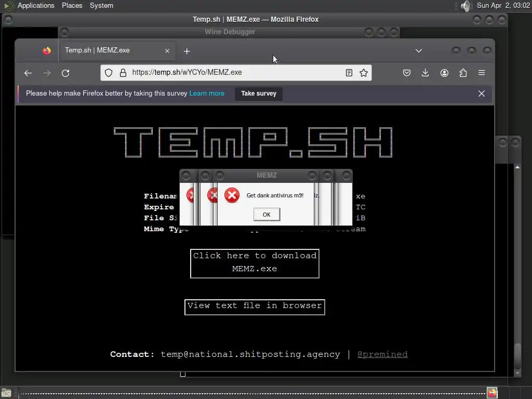Open the Save to Pocket icon
Image resolution: width=532 pixels, height=399 pixels.
tap(407, 73)
